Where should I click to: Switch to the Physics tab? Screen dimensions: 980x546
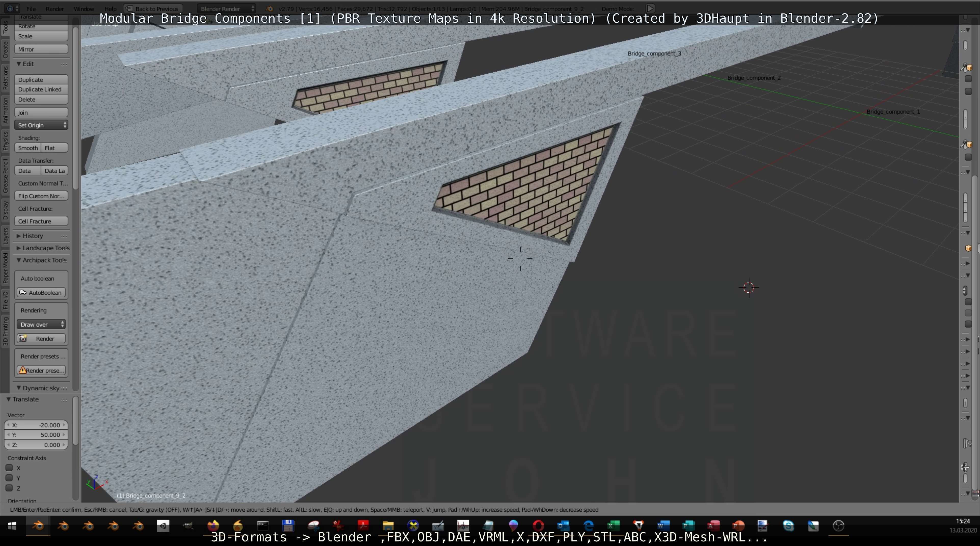(5, 141)
